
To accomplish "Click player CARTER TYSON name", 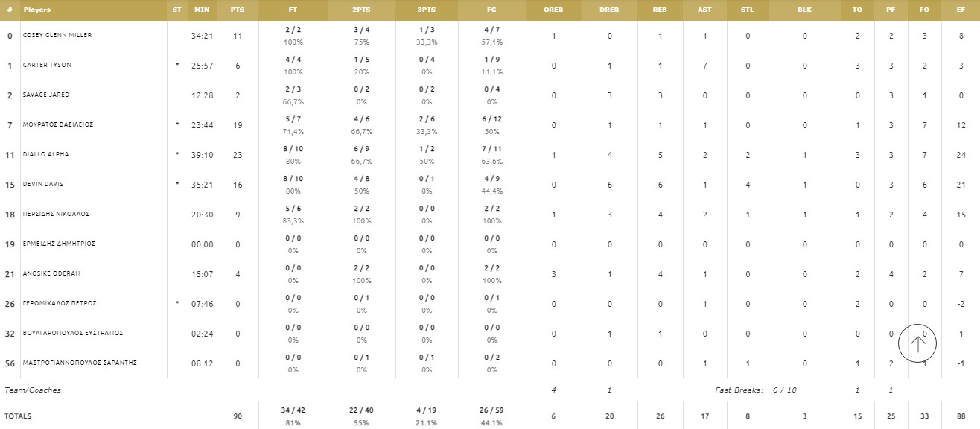I will click(46, 66).
